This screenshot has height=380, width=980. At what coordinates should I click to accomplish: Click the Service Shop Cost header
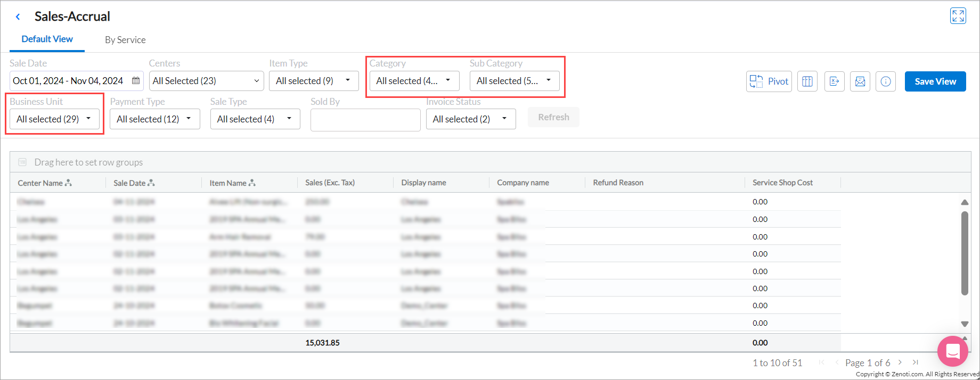[782, 183]
